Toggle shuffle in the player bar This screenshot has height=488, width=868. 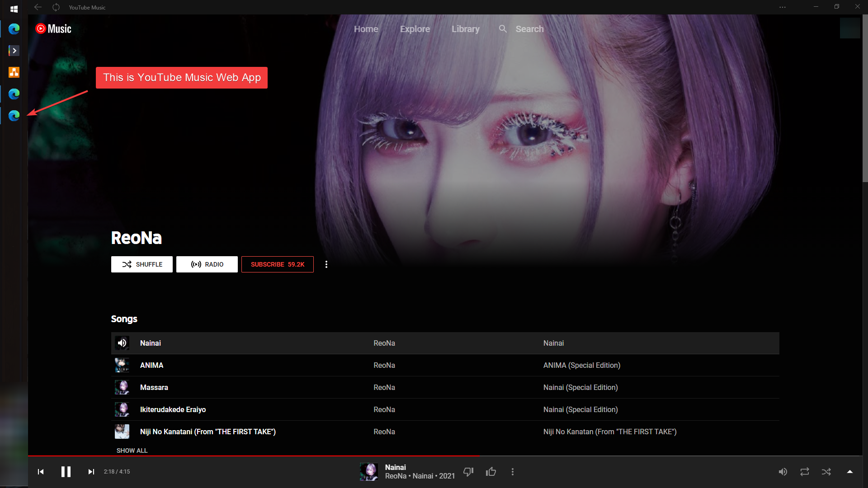pyautogui.click(x=826, y=472)
